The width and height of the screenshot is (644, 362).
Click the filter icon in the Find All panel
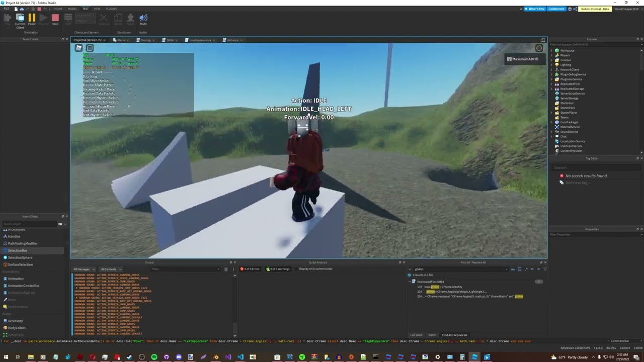[545, 269]
